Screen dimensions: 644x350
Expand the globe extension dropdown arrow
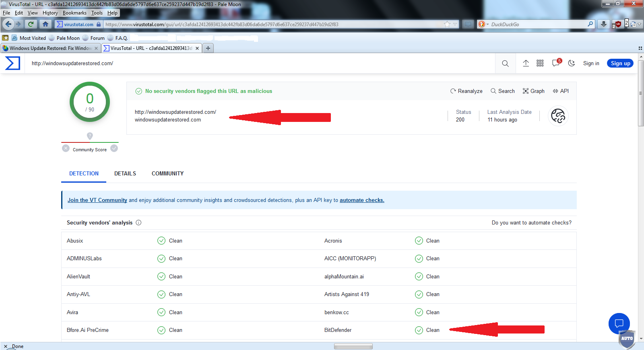[x=639, y=25]
